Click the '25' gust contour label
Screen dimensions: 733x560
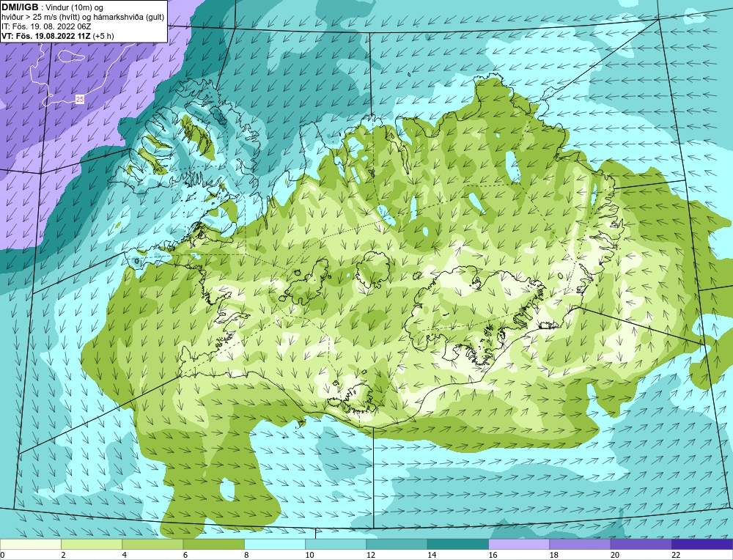[x=80, y=99]
